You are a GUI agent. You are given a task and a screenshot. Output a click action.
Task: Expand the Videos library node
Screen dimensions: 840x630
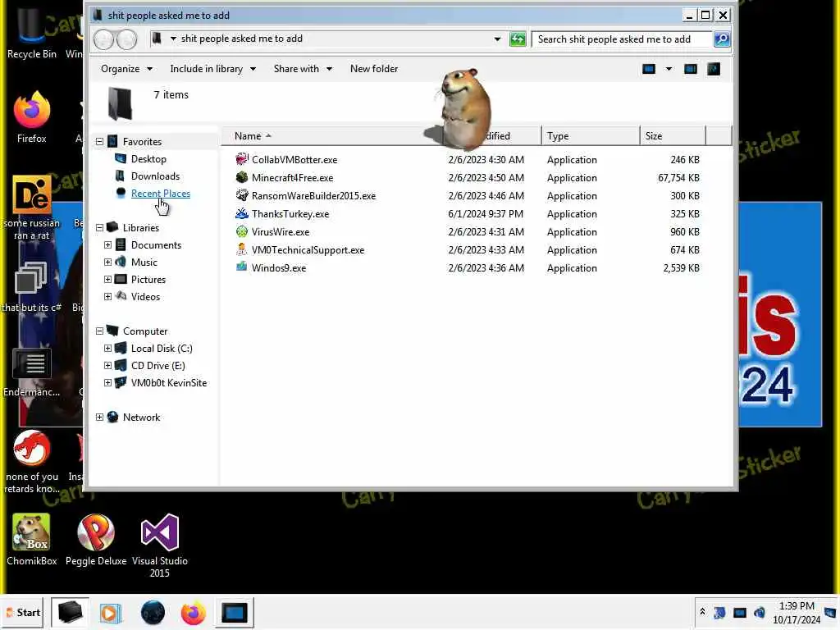pos(107,296)
